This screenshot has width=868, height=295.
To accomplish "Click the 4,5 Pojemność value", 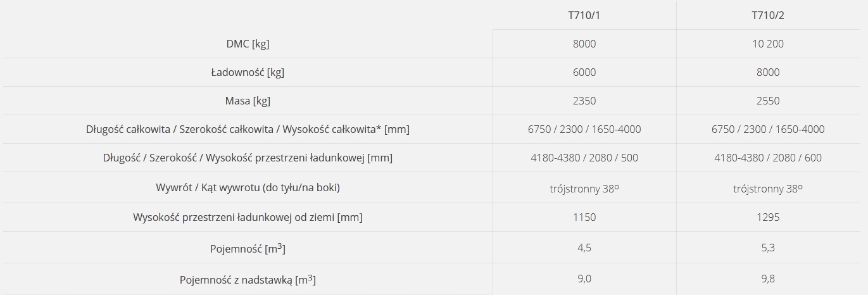I will (x=584, y=248).
